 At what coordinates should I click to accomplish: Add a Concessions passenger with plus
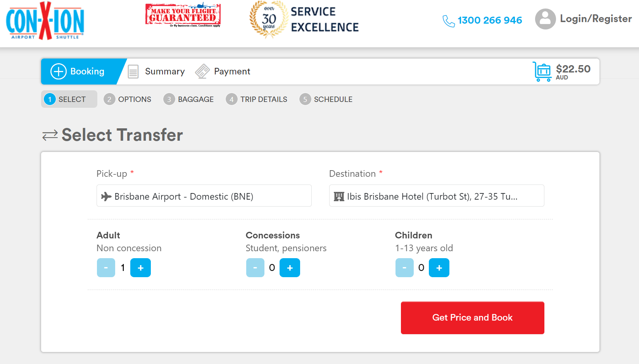tap(290, 268)
